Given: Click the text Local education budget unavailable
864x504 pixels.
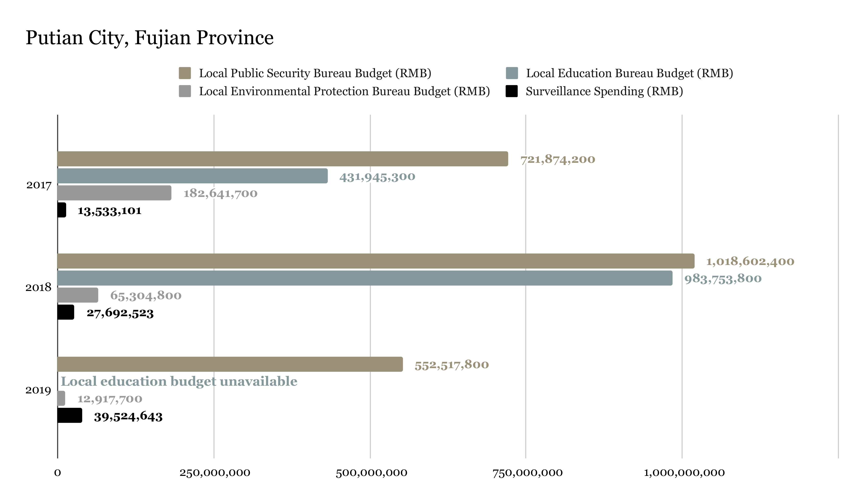Looking at the screenshot, I should pyautogui.click(x=180, y=381).
